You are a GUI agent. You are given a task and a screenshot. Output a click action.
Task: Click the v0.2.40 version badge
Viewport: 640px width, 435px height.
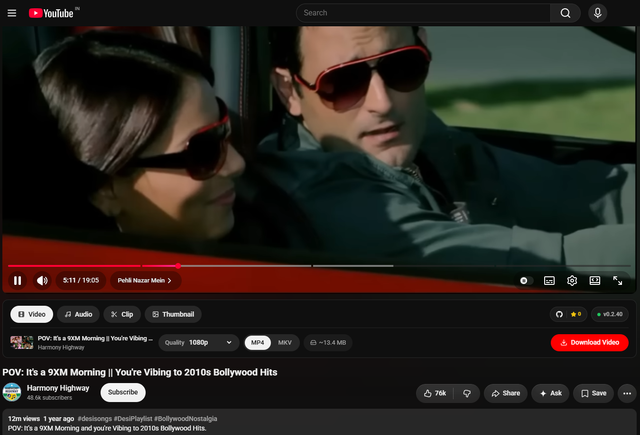[610, 314]
